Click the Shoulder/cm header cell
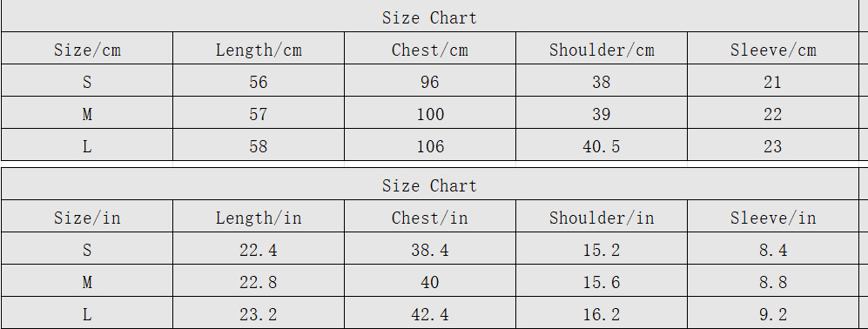 tap(602, 48)
